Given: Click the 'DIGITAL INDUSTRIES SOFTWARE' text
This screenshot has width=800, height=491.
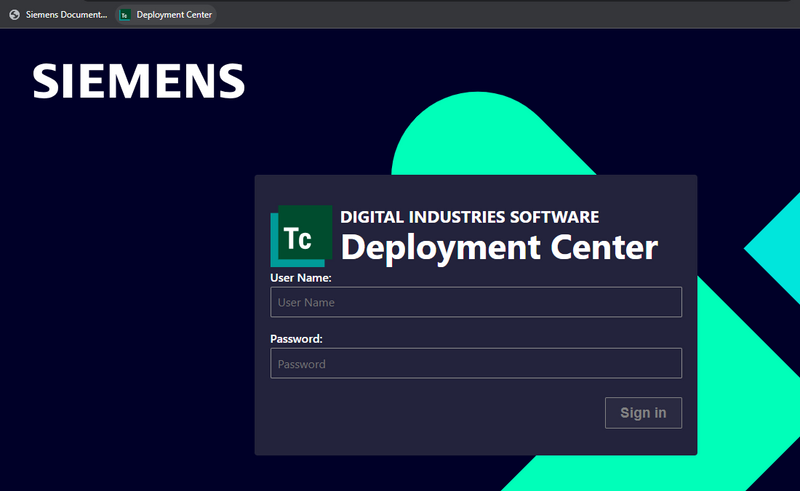Looking at the screenshot, I should pos(469,217).
